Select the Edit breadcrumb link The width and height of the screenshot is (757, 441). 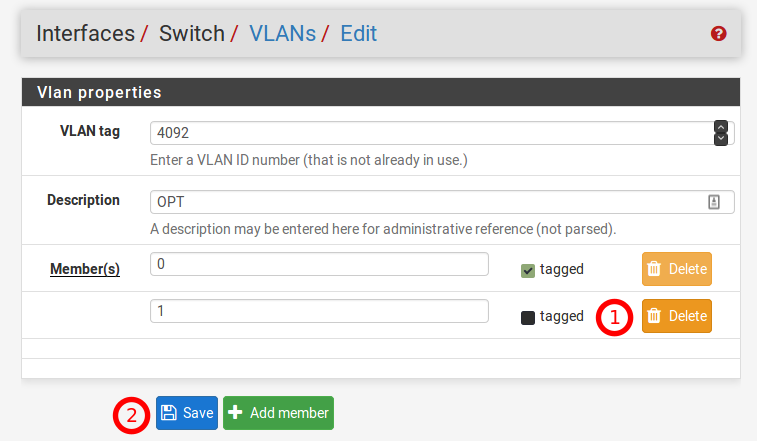click(x=358, y=33)
